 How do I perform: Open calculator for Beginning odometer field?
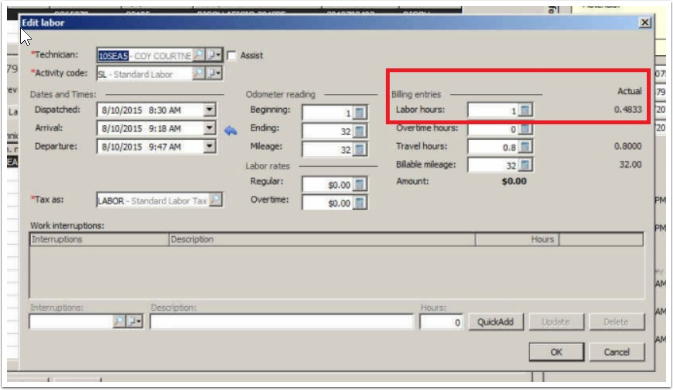click(x=360, y=112)
